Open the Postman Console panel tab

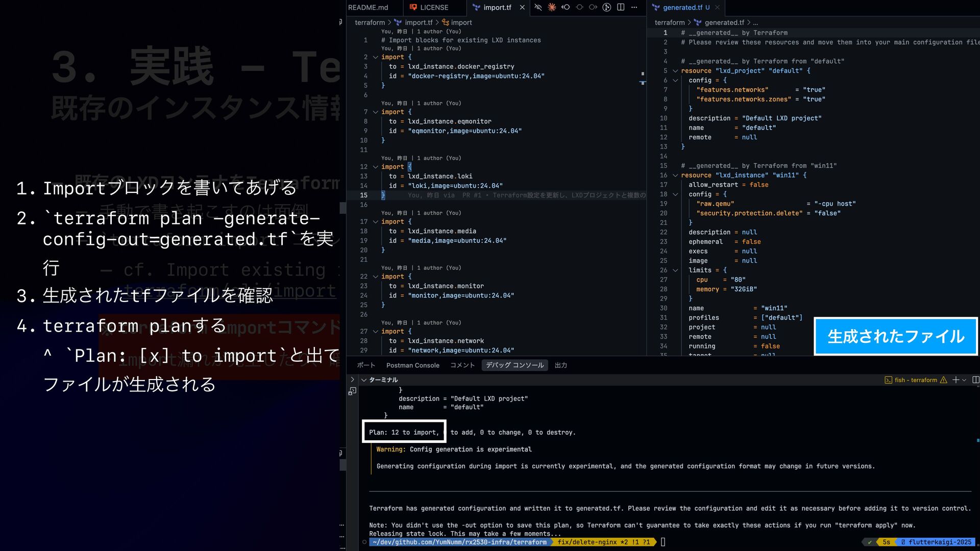[412, 365]
